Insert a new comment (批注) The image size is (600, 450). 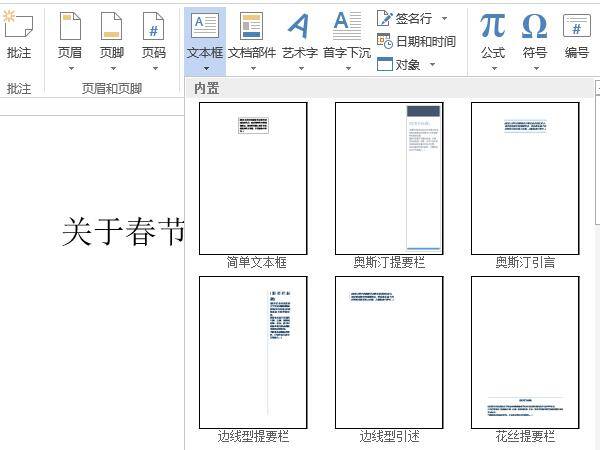(x=18, y=34)
